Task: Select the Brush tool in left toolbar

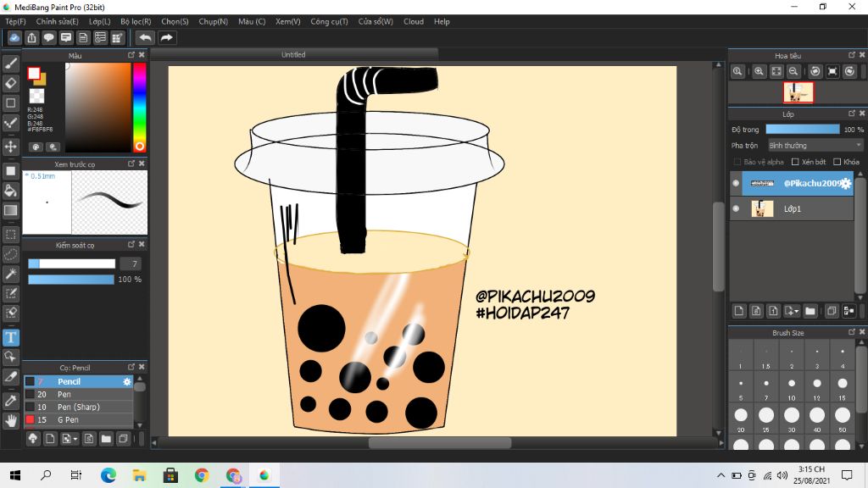Action: (11, 64)
